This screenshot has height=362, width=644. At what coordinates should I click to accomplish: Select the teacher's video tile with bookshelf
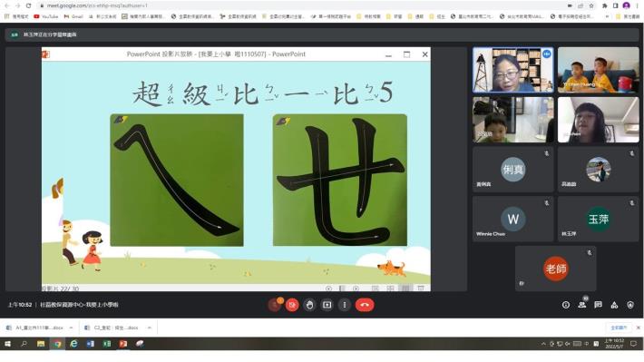[513, 70]
